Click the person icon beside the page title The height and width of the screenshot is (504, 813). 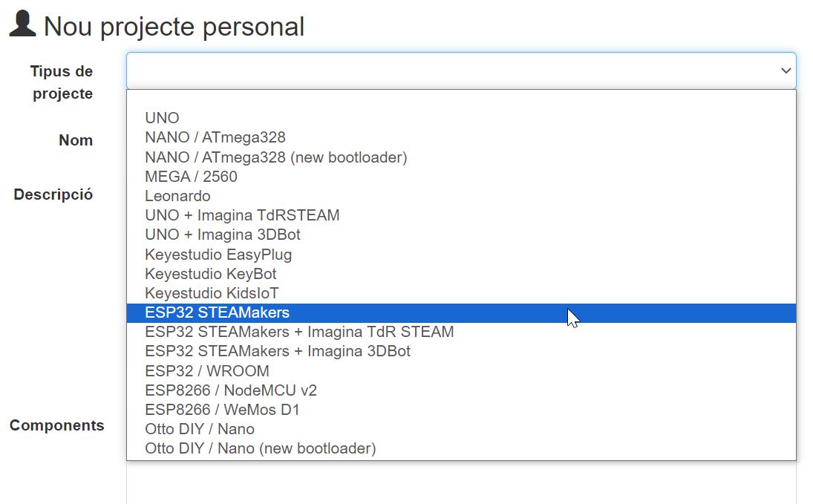click(x=22, y=24)
